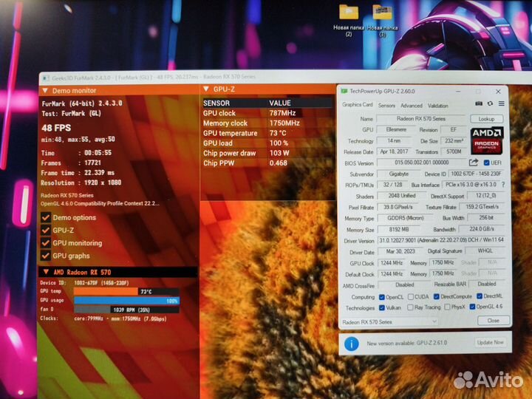The image size is (532, 399).
Task: Click the FurMark icon in the title bar
Action: click(x=46, y=78)
